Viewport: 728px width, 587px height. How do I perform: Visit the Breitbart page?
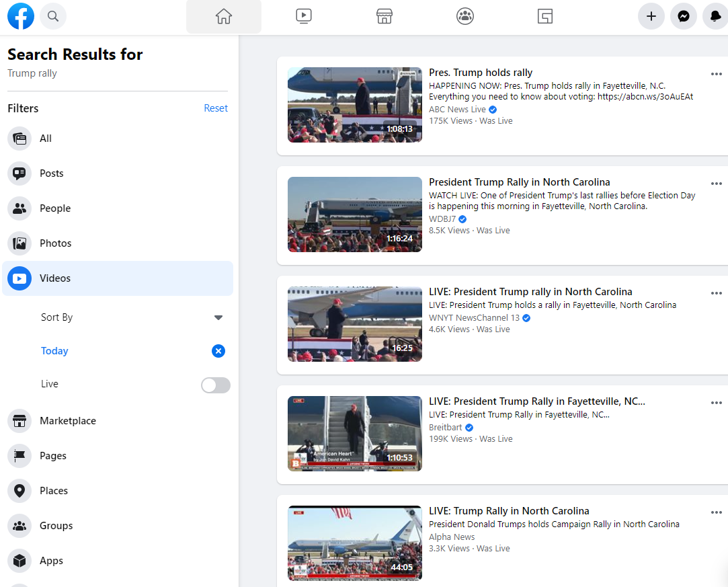click(445, 427)
